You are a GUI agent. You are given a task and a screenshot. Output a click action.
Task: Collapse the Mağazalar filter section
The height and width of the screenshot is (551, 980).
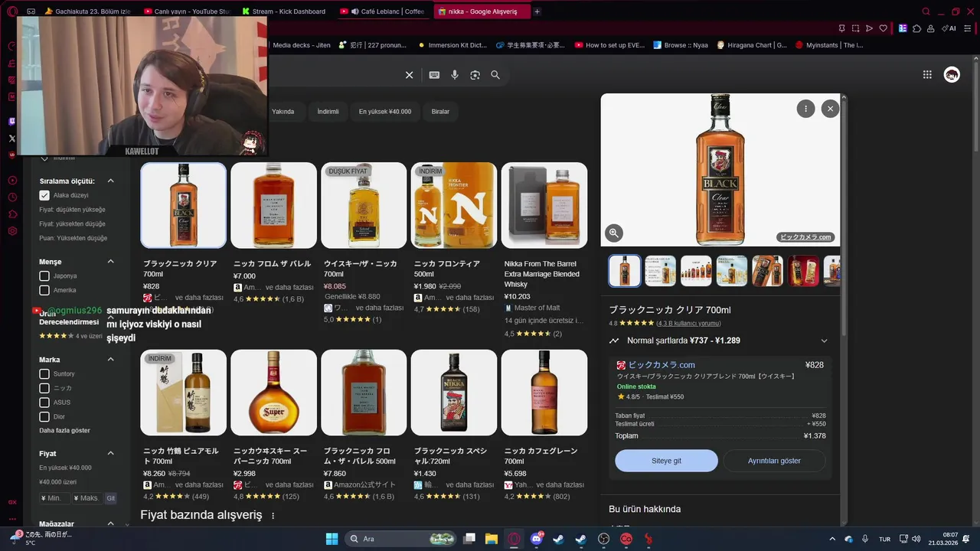[x=110, y=524]
